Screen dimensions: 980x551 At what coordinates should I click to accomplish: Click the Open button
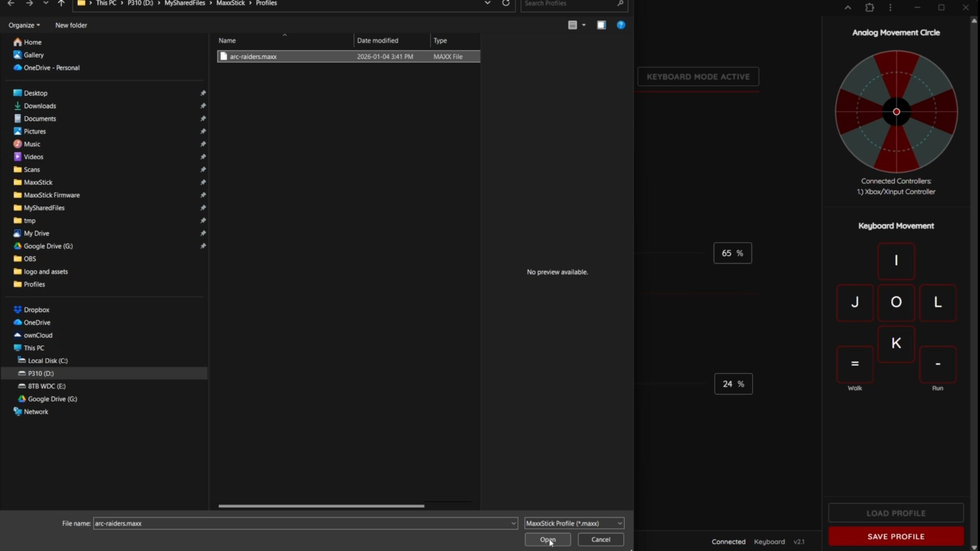[548, 540]
